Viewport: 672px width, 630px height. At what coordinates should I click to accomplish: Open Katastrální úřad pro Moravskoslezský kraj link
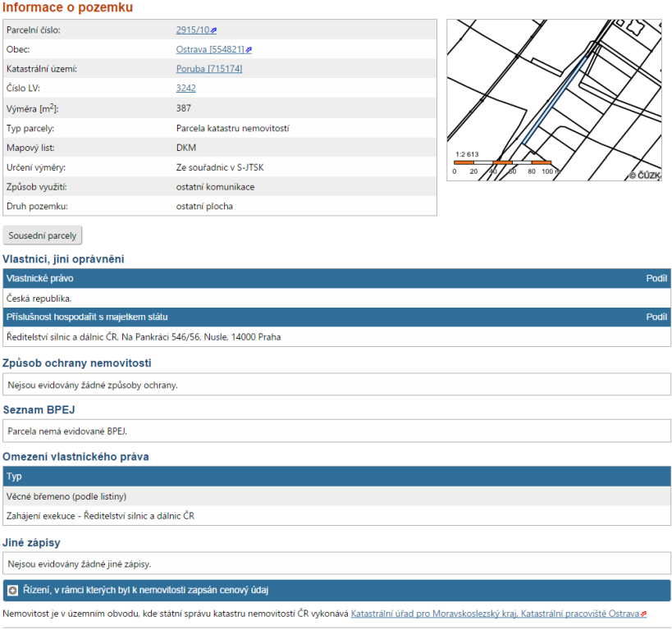point(434,614)
